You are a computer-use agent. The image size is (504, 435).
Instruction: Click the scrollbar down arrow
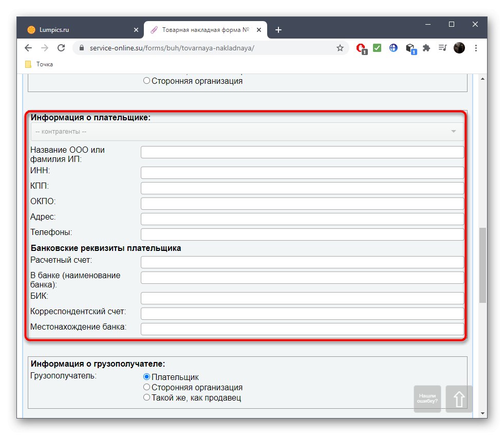click(482, 413)
